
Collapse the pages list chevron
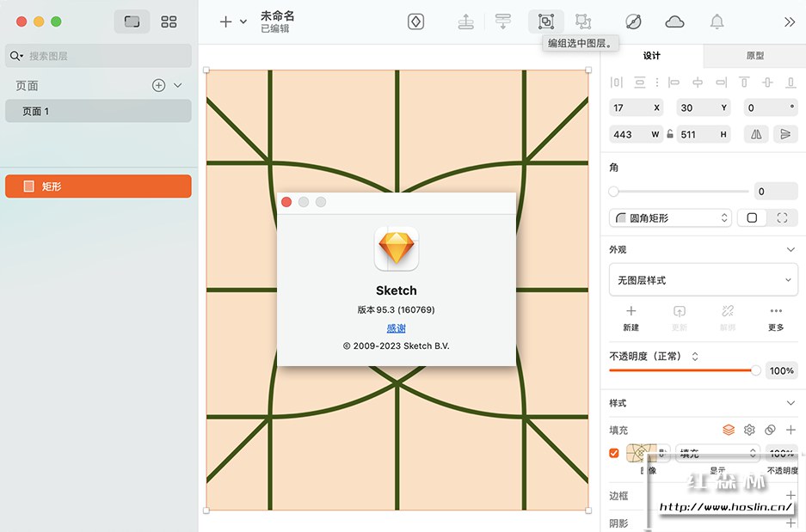(178, 85)
